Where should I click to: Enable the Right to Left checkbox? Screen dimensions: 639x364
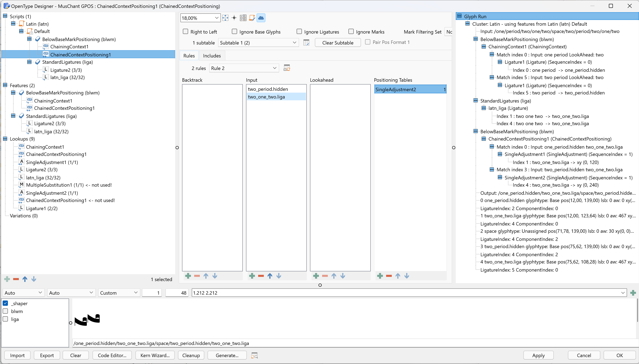pos(185,32)
